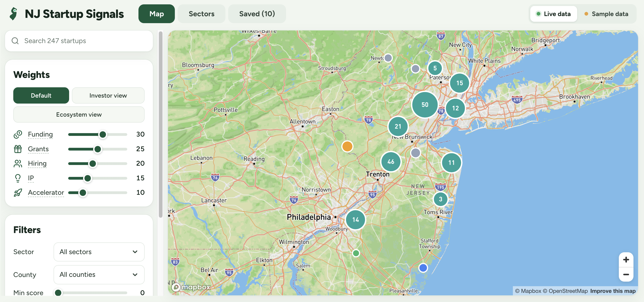
Task: Click the orange startup map marker
Action: pyautogui.click(x=347, y=146)
